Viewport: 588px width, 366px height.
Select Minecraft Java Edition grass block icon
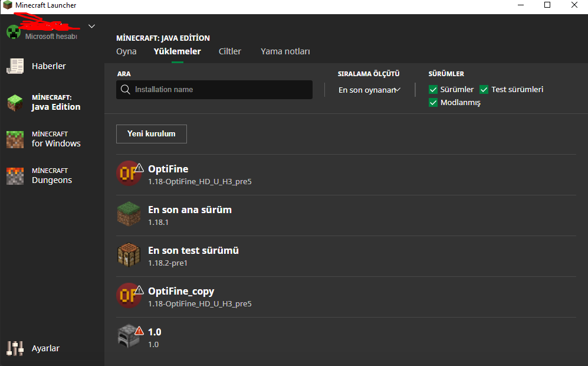pos(15,103)
